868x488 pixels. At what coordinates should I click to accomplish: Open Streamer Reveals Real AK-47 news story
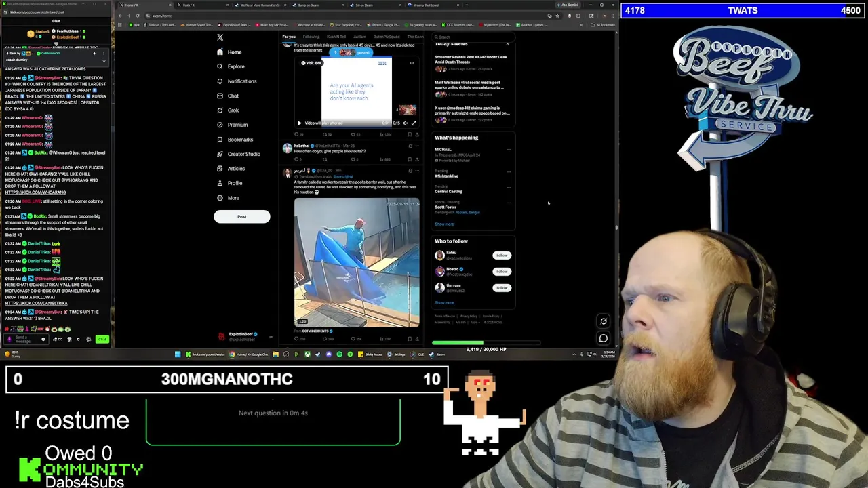pyautogui.click(x=471, y=62)
